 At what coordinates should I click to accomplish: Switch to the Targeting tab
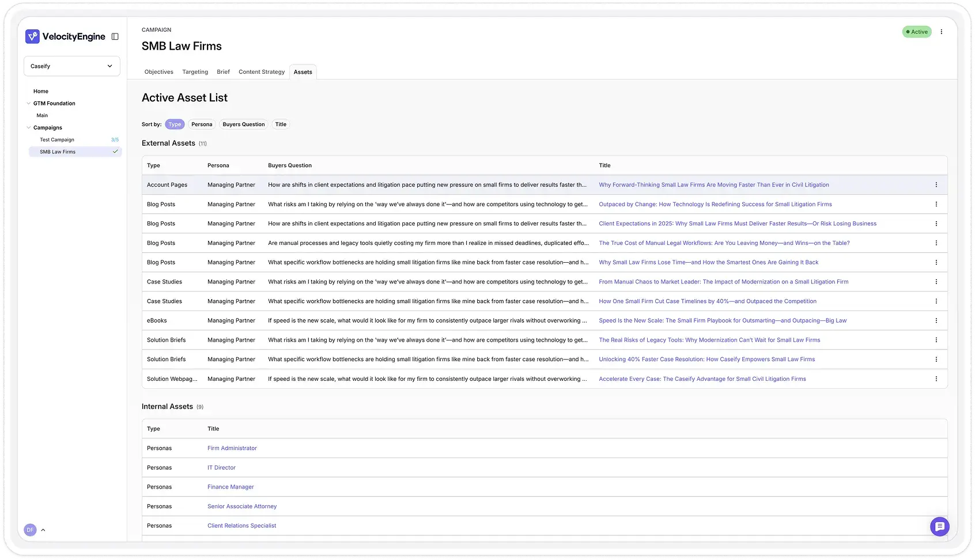coord(195,71)
